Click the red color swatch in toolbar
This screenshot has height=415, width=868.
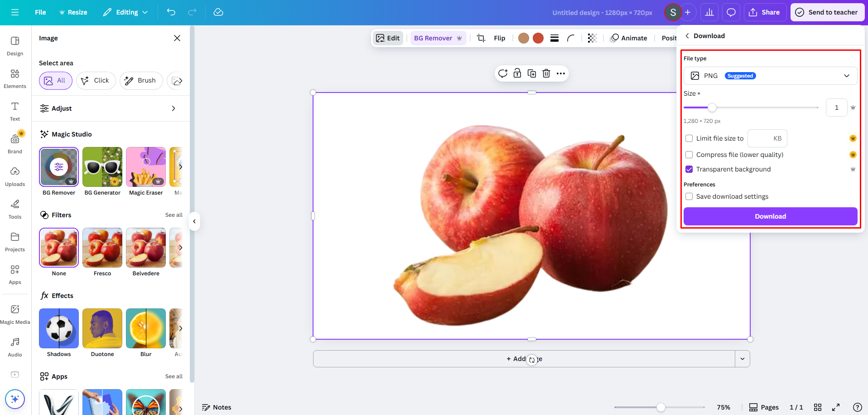click(x=538, y=38)
